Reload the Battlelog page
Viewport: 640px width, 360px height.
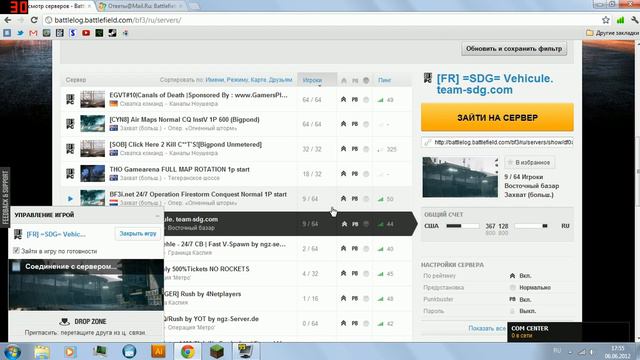pos(34,20)
